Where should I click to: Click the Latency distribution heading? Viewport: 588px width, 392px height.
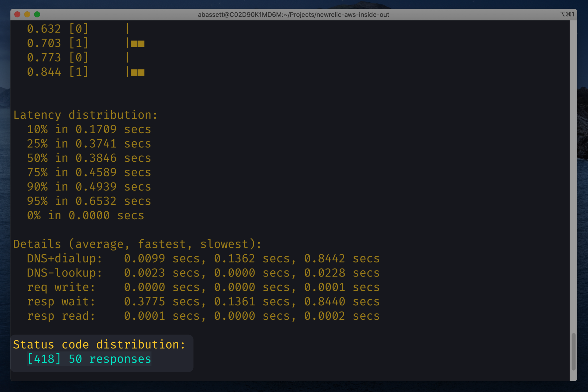click(x=85, y=115)
